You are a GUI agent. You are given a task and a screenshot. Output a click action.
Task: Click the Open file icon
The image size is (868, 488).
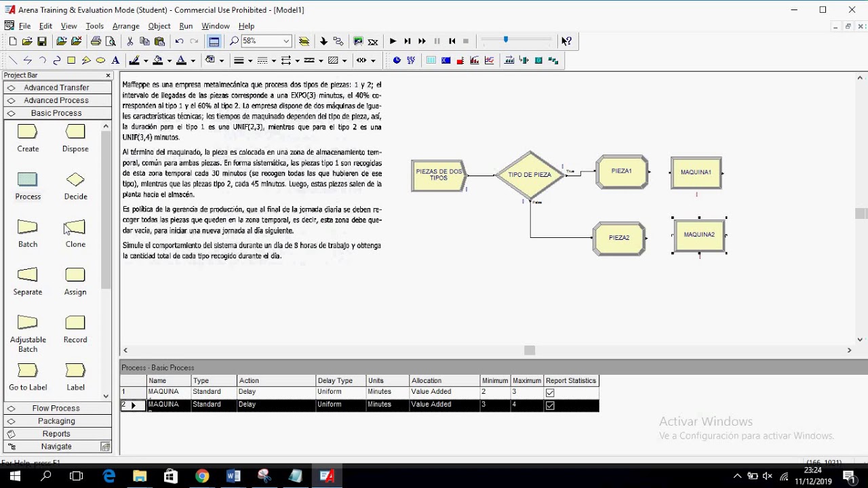[27, 41]
